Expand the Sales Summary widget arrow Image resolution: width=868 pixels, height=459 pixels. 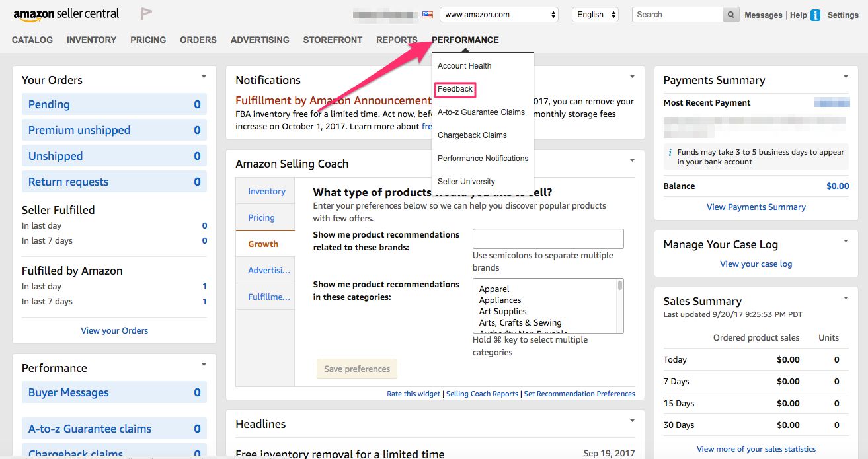pos(846,299)
